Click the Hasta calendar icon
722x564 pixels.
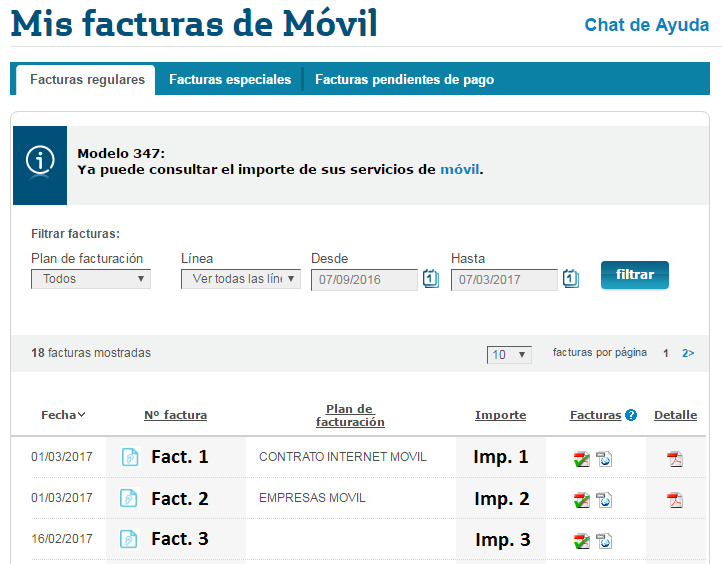(x=570, y=278)
